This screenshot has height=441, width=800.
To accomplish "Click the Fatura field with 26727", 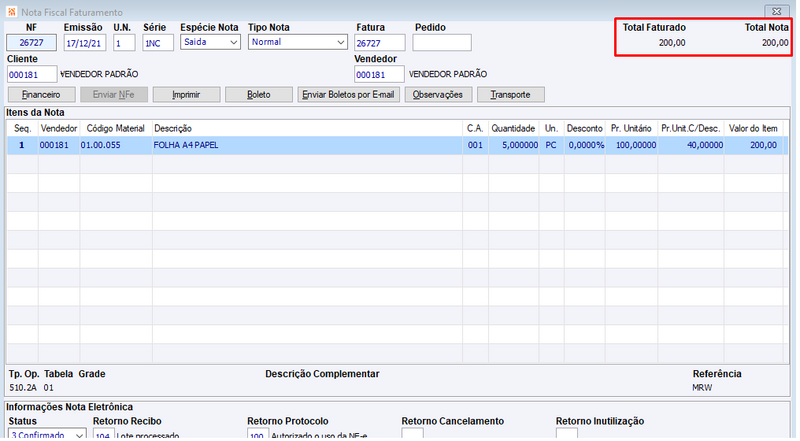I will click(380, 43).
